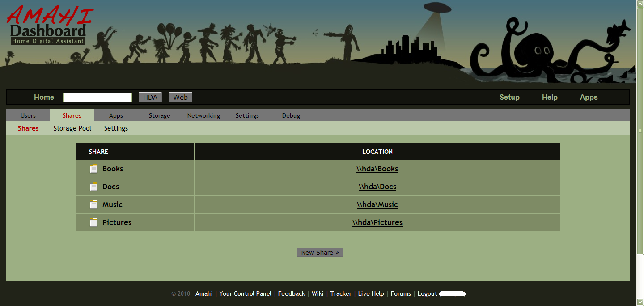Image resolution: width=644 pixels, height=306 pixels.
Task: Select the Shares sub-tab
Action: click(28, 128)
